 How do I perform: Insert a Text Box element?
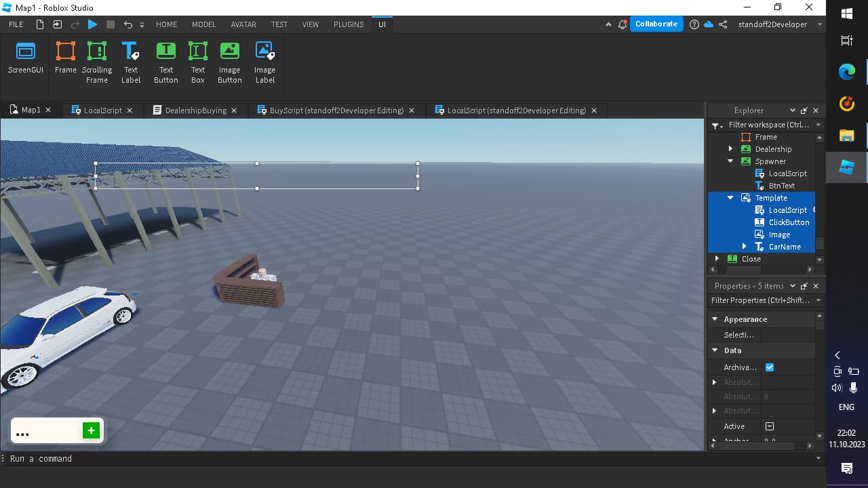[x=198, y=63]
